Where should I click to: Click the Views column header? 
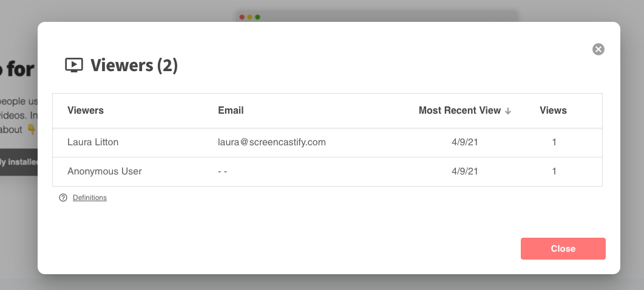[x=553, y=111]
